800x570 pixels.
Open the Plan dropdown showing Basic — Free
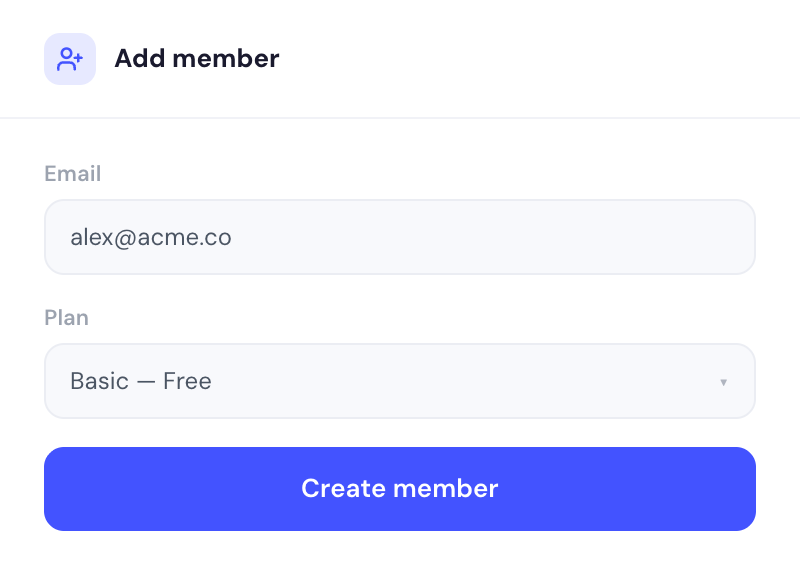pyautogui.click(x=399, y=381)
